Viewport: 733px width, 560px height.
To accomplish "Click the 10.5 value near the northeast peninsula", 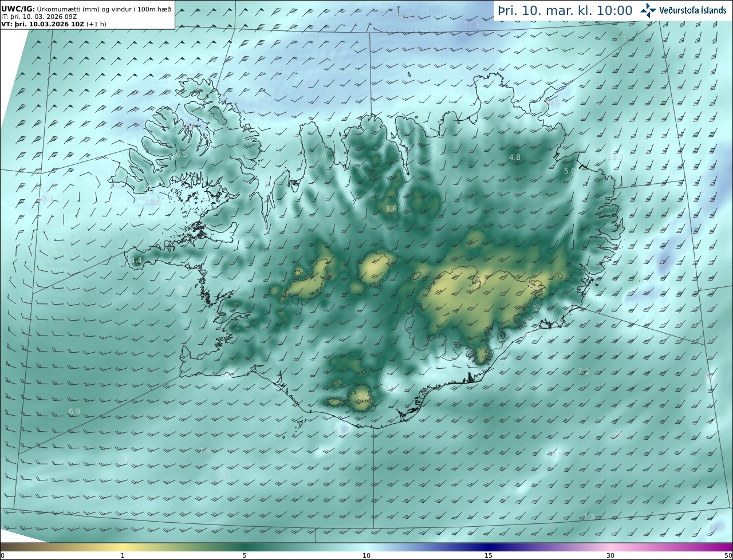I will 552,102.
